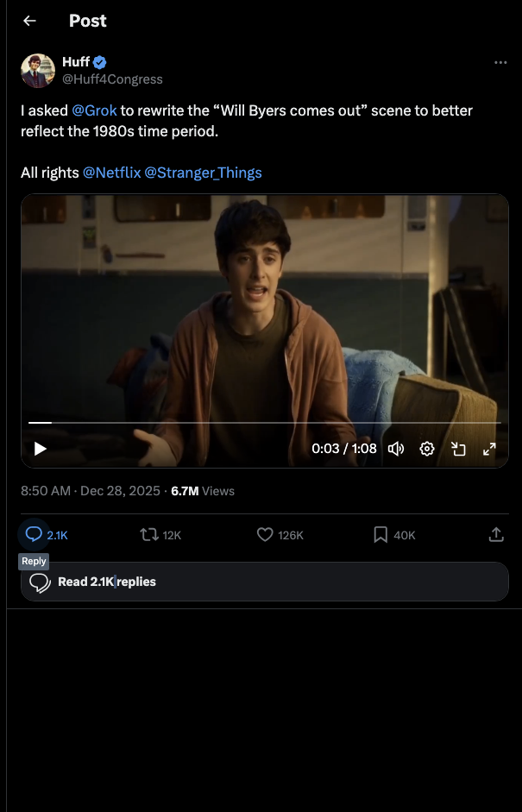Open the @Stranger_Things mention
Viewport: 522px width, 812px height.
tap(203, 173)
